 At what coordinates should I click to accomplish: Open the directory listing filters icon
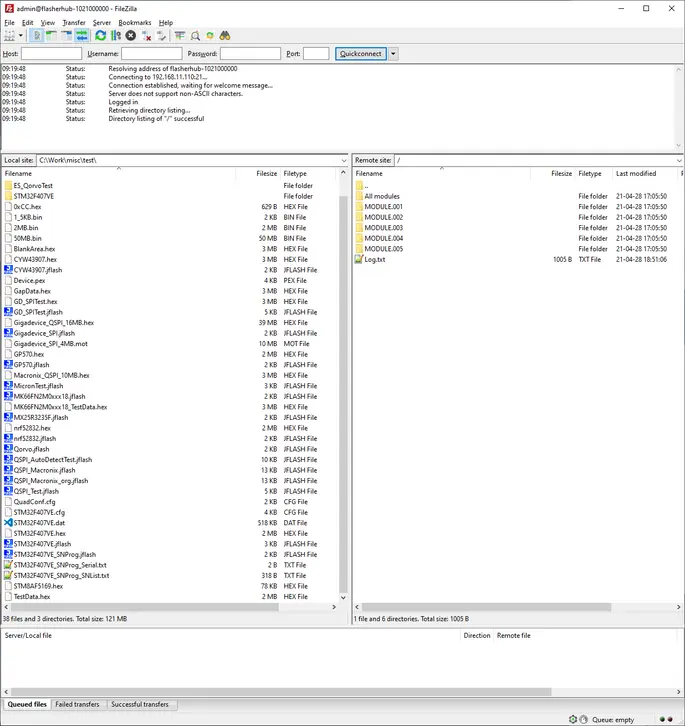pos(179,36)
